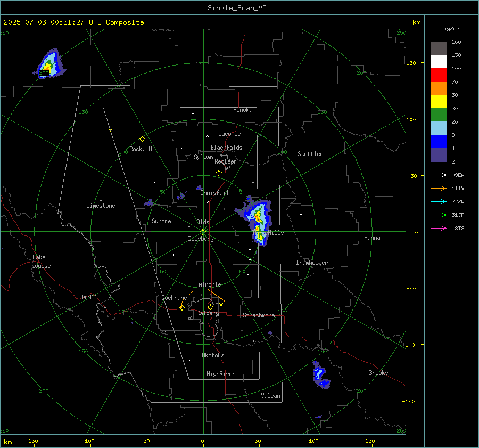Image resolution: width=479 pixels, height=448 pixels.
Task: Click the Ponoka label
Action: click(x=243, y=110)
